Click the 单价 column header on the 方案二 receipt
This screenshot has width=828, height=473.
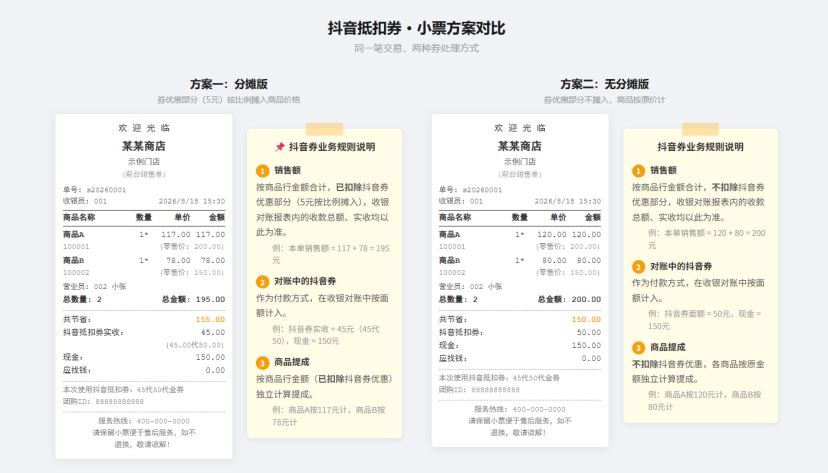558,217
